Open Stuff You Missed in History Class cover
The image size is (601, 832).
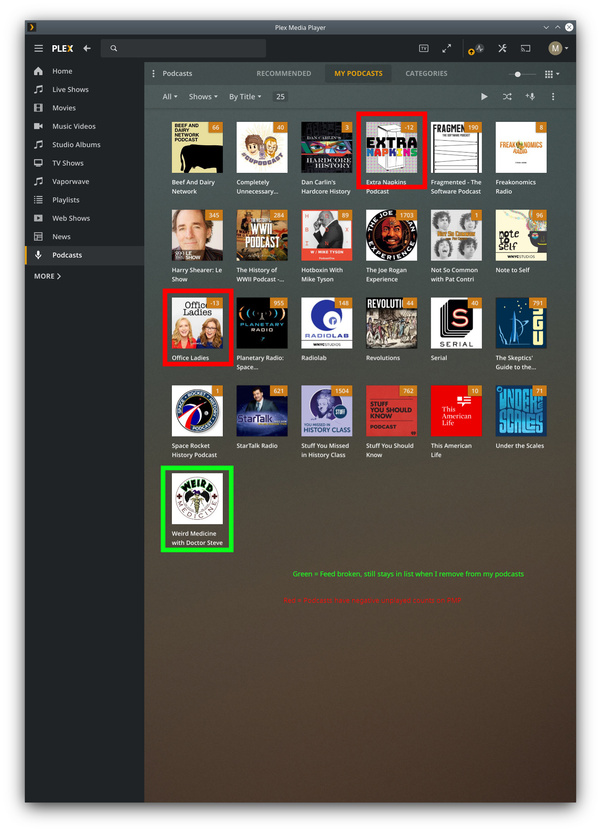(327, 411)
